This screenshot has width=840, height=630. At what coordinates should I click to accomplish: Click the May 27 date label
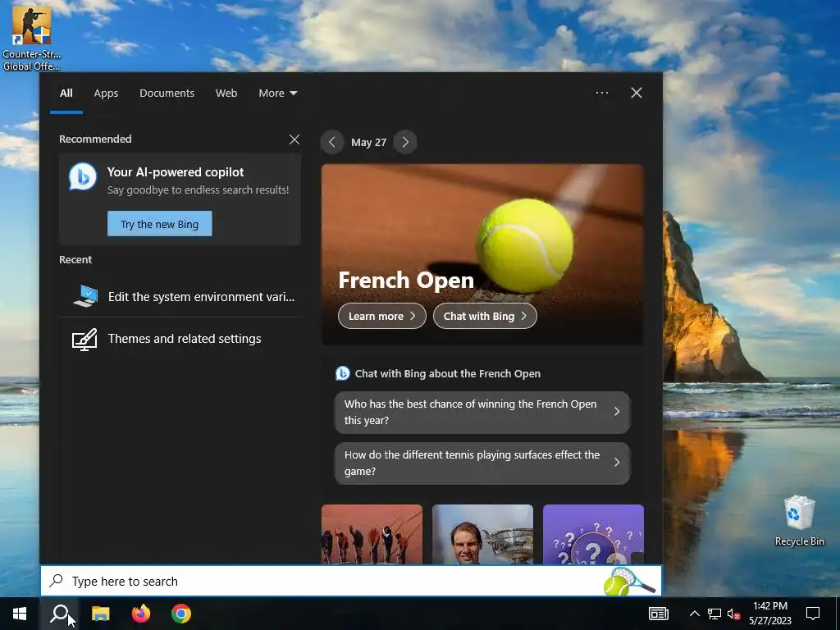point(368,143)
